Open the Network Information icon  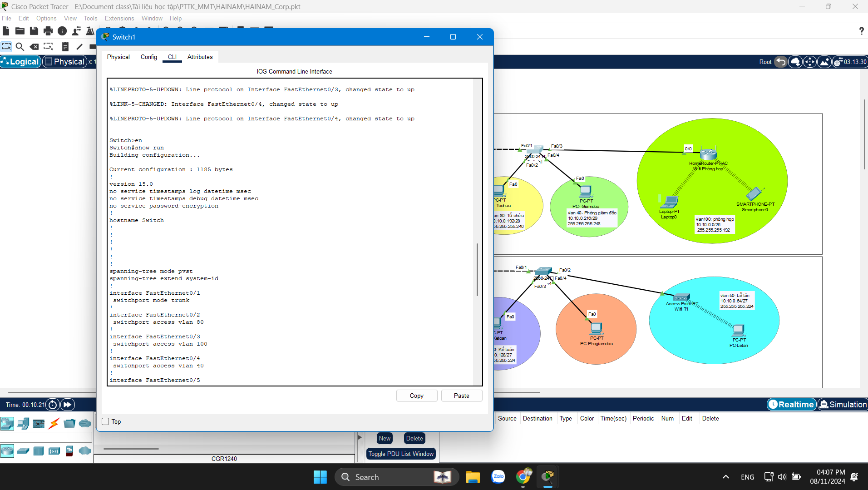[x=62, y=31]
